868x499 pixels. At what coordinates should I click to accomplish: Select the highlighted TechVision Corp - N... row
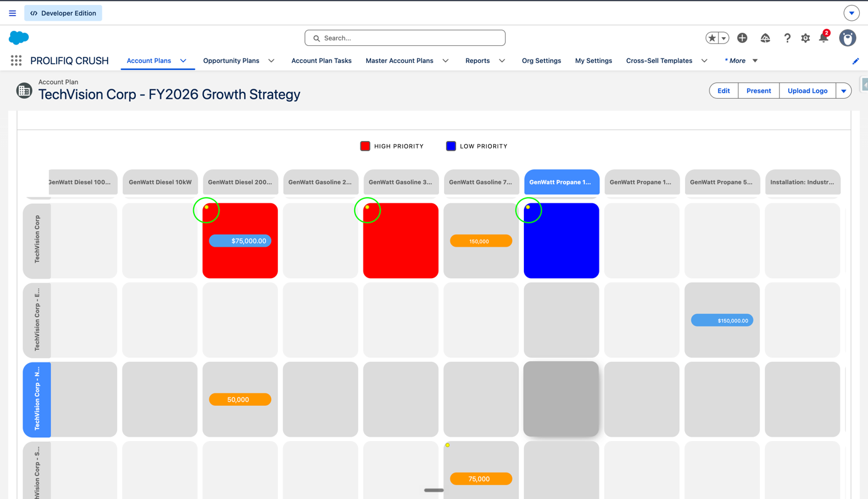click(x=37, y=399)
